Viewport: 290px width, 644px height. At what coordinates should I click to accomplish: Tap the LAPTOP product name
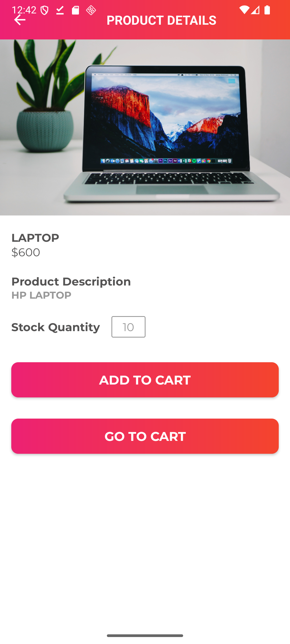(x=35, y=238)
